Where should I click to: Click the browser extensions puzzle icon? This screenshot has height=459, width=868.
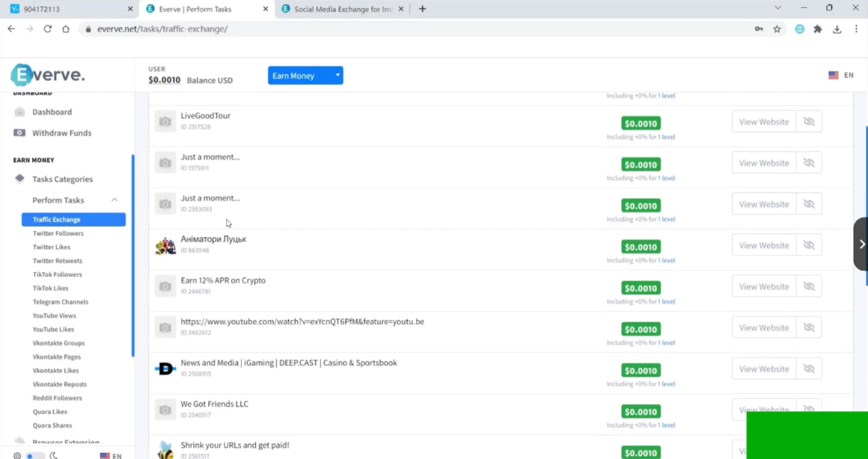[818, 29]
